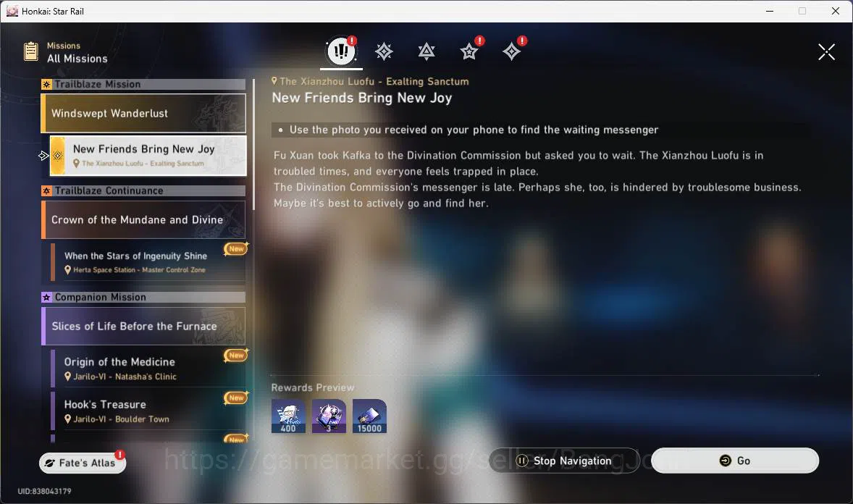853x504 pixels.
Task: Click the 15000 credits reward icon
Action: [x=369, y=416]
